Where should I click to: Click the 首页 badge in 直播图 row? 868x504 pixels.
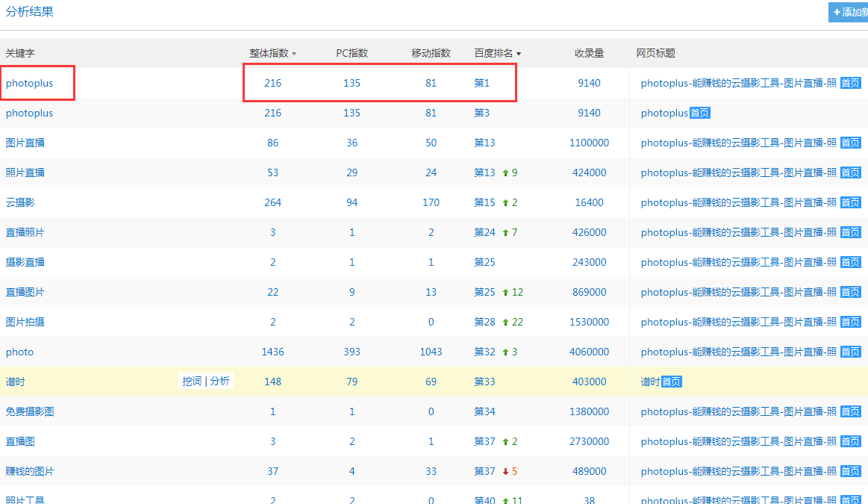(850, 442)
